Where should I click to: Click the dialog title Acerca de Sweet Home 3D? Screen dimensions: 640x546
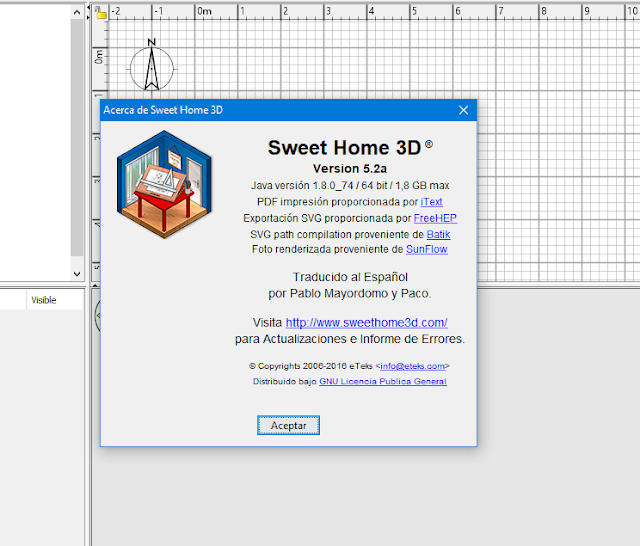[163, 110]
